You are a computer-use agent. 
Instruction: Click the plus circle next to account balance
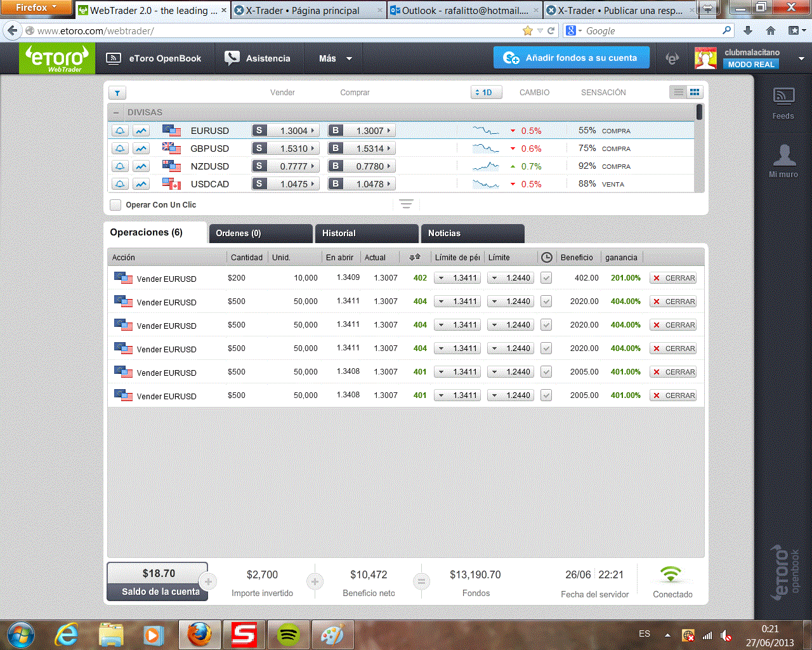208,581
